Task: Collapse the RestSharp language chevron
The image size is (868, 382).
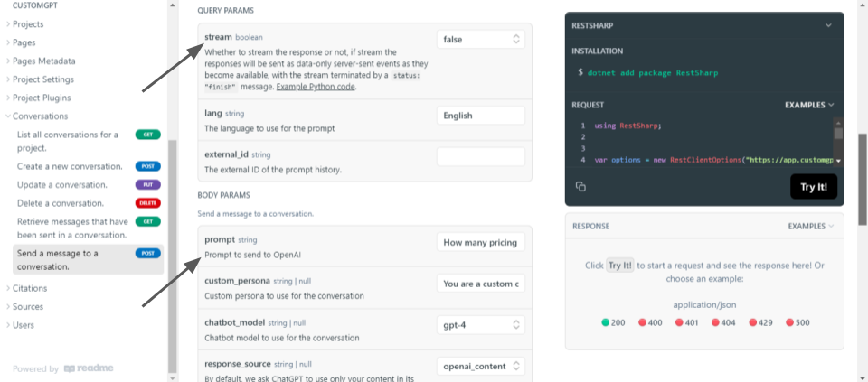Action: tap(828, 25)
